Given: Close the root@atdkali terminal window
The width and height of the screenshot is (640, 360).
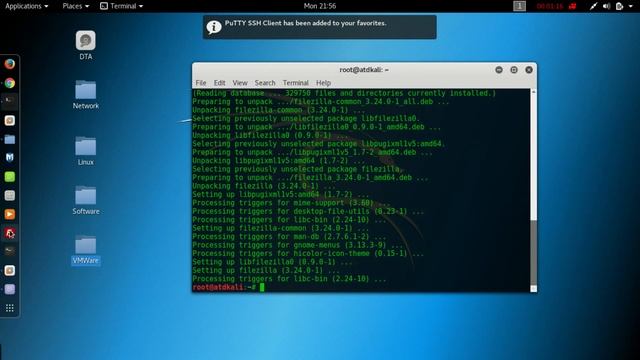Looking at the screenshot, I should (529, 70).
